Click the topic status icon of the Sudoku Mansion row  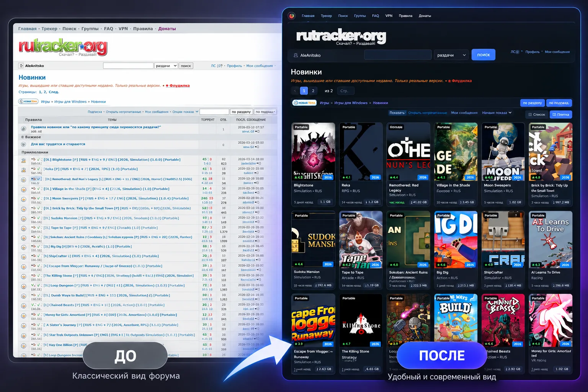(x=23, y=219)
